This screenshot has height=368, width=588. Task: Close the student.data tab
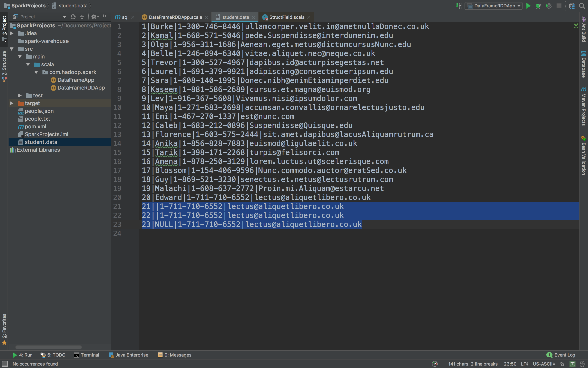(253, 17)
